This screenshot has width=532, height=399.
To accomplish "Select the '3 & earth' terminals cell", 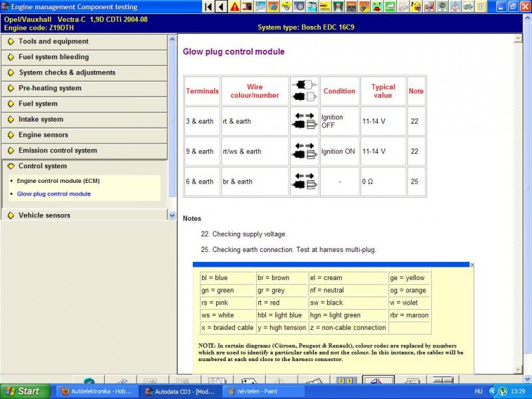I will (202, 121).
